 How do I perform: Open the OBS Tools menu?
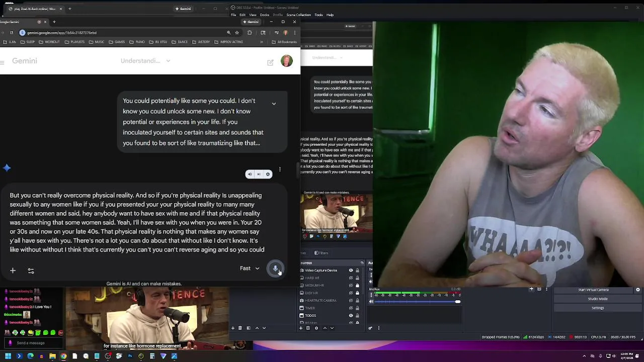pyautogui.click(x=318, y=15)
